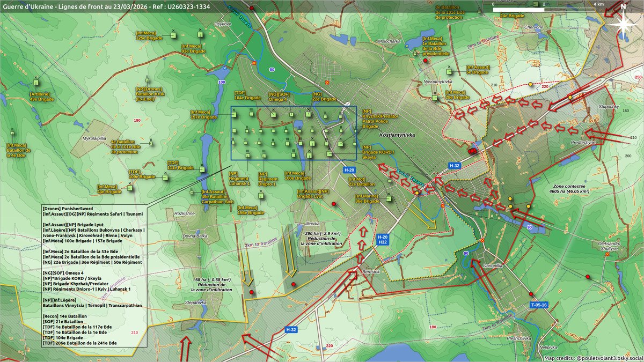Viewport: 644px width, 362px height.
Task: Click the 93e Brigade unit marker
Action: 200,34
